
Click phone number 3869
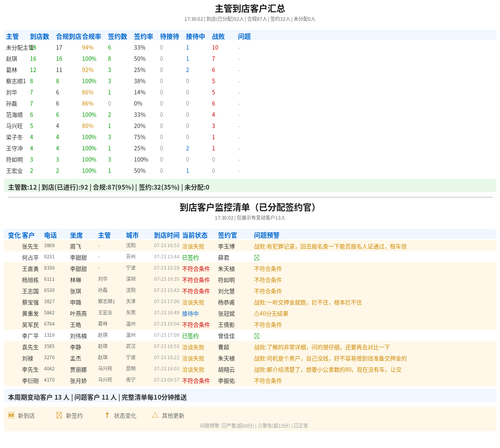point(49,245)
